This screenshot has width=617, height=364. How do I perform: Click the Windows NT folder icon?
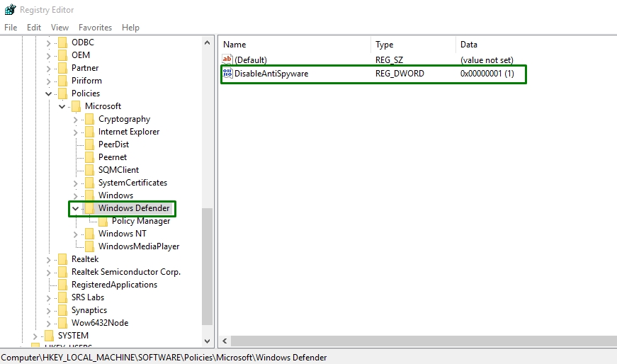[x=90, y=234]
